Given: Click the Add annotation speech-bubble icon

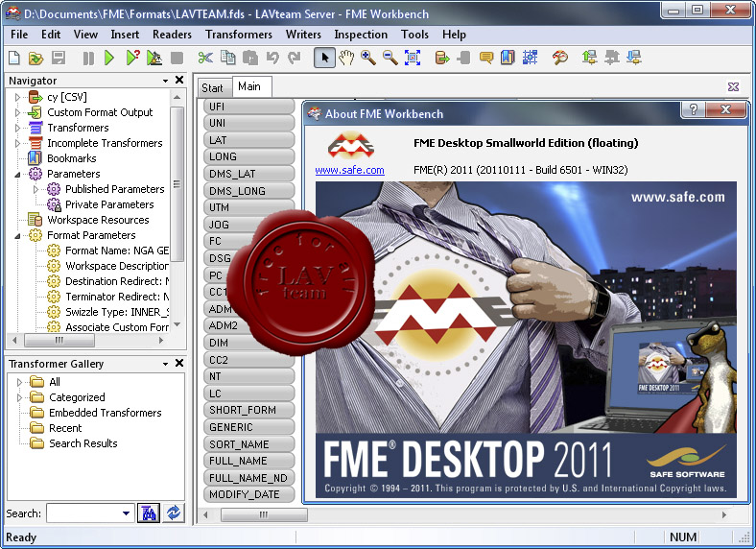Looking at the screenshot, I should (x=486, y=58).
